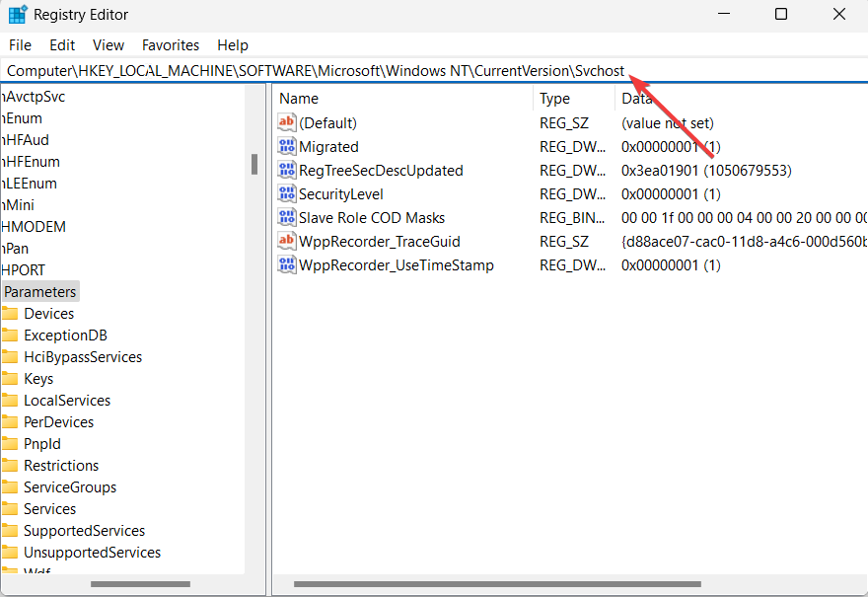Click the tree pane horizontal scrollbar thumb
The width and height of the screenshot is (868, 597).
pos(141,584)
